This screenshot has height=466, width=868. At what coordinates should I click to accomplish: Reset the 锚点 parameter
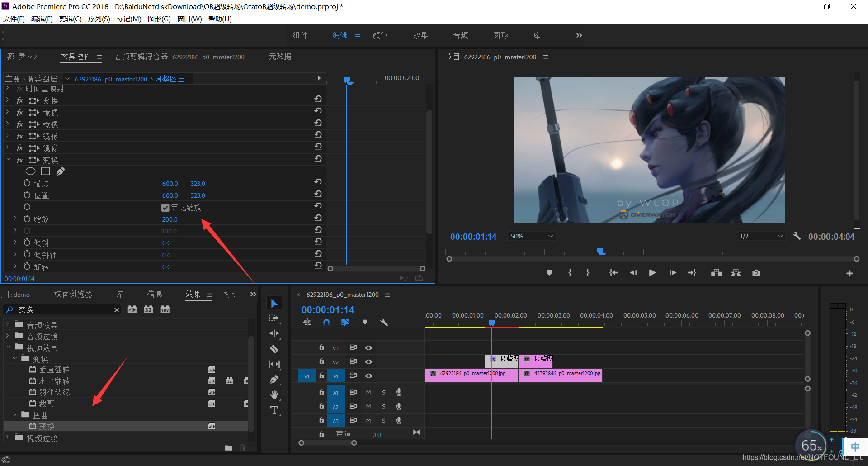click(318, 182)
